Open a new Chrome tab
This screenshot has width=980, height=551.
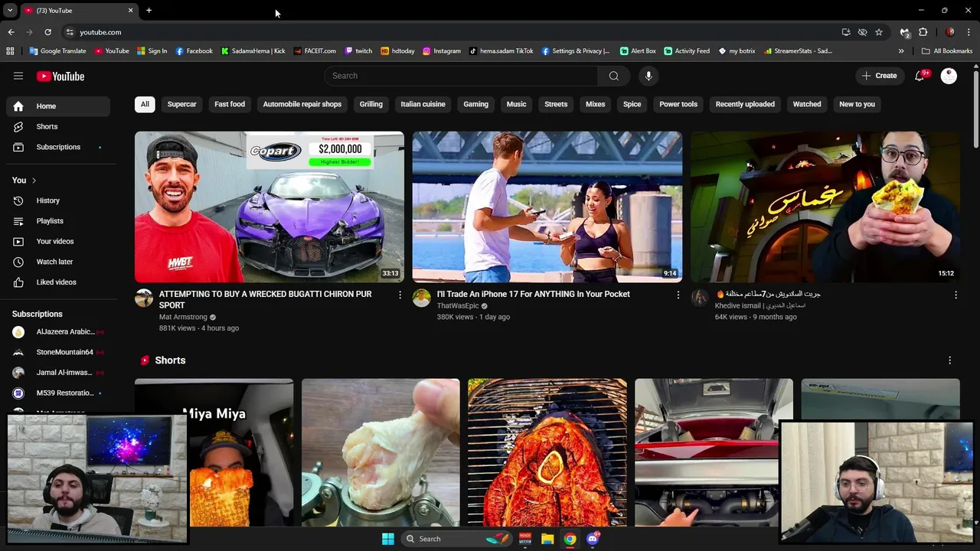click(149, 11)
